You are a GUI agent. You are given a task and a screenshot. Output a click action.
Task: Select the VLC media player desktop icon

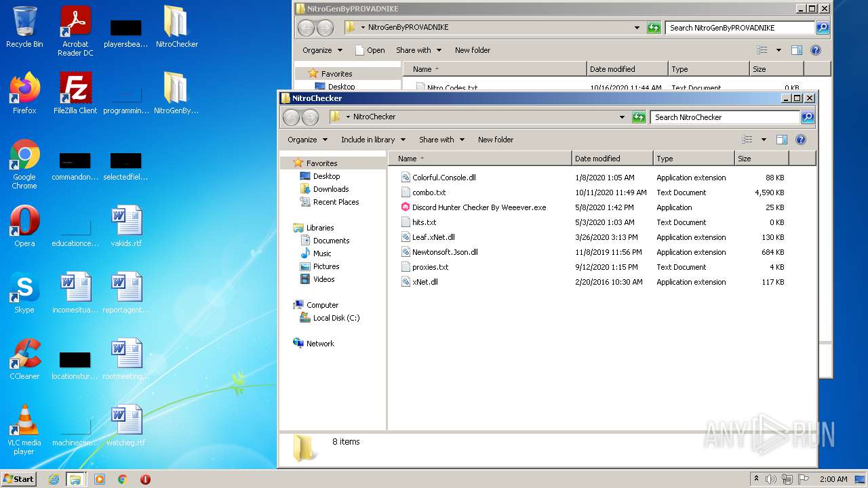pos(24,430)
